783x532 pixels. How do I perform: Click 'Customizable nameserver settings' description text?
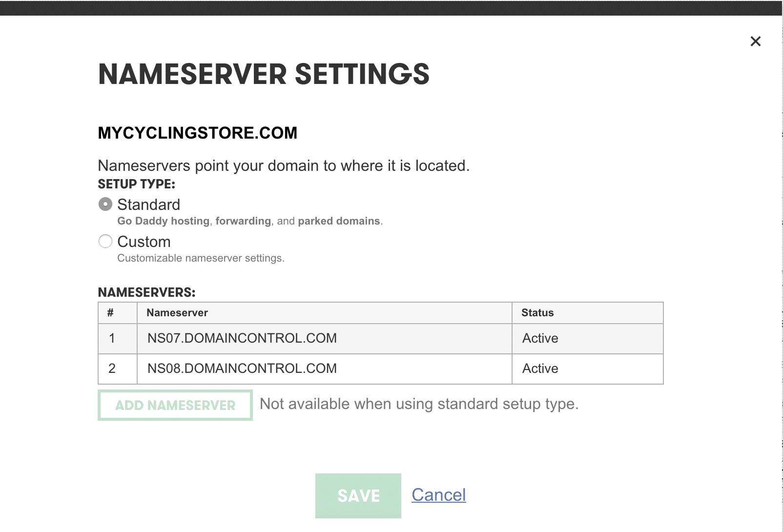[x=201, y=258]
